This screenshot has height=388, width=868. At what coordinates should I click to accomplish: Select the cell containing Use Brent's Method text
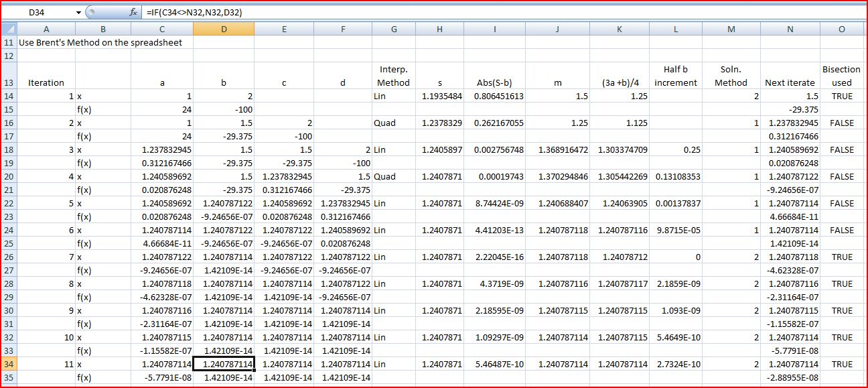(46, 42)
